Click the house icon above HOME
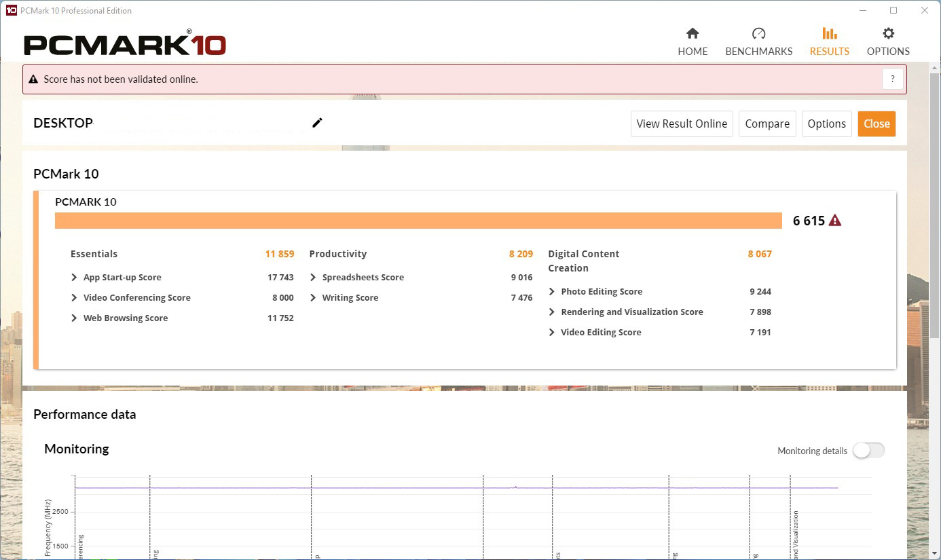 coord(693,33)
